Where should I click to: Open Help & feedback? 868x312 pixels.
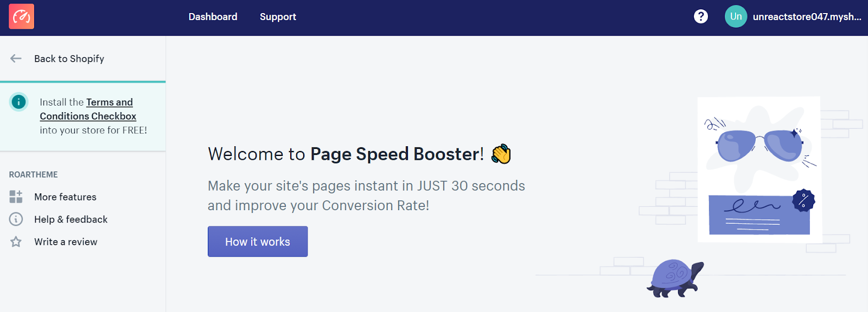71,219
